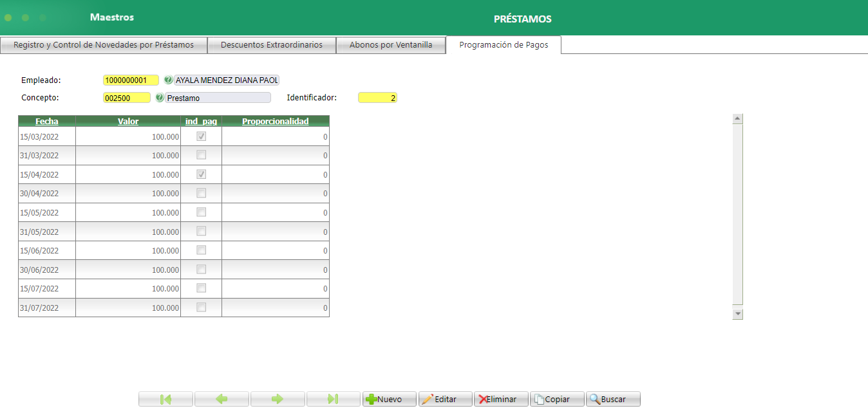Click the Nuevo button
Image resolution: width=868 pixels, height=415 pixels.
tap(390, 399)
